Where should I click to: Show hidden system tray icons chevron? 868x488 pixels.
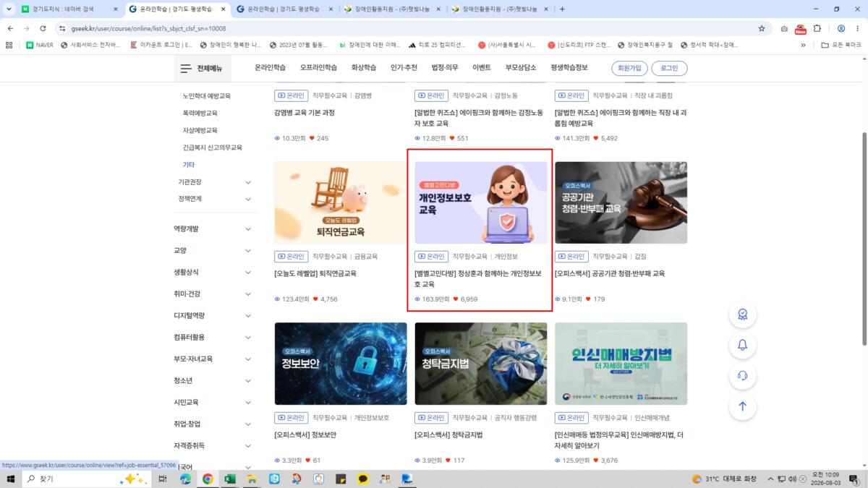[771, 479]
